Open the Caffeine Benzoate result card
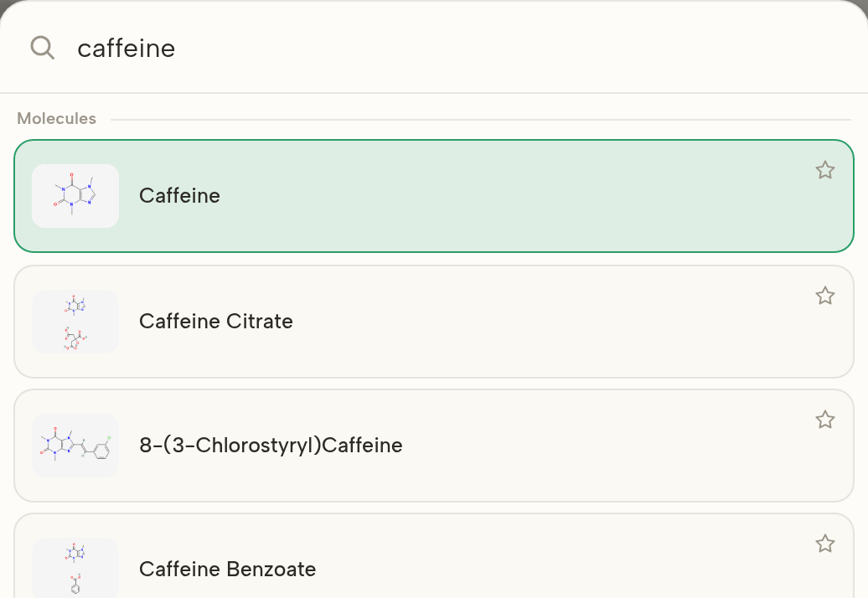This screenshot has height=598, width=868. 434,555
